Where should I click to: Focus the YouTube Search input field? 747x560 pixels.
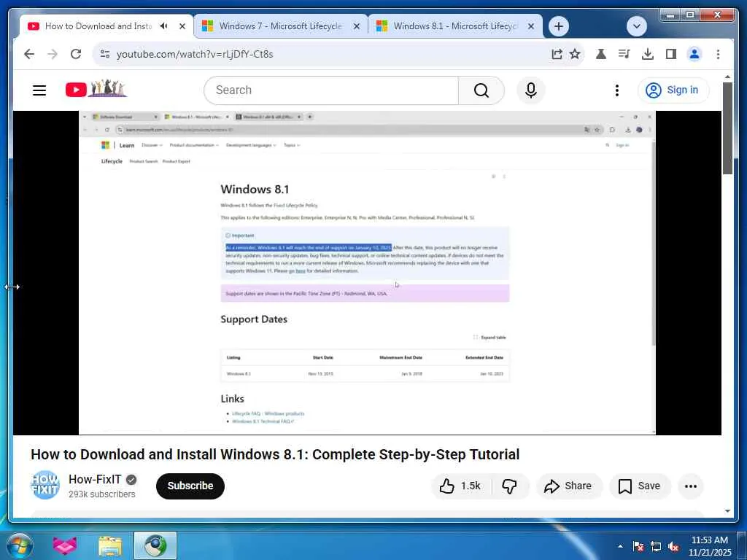tap(331, 90)
